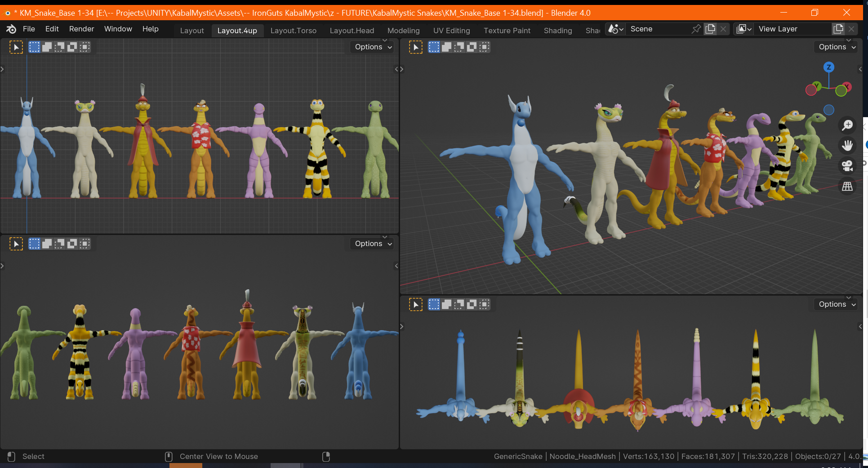Click the negative Y green circle on gizmo
Image resolution: width=868 pixels, height=468 pixels.
(841, 91)
